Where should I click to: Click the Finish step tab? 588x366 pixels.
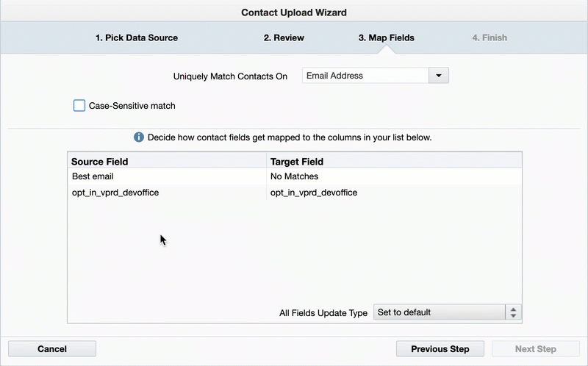tap(490, 37)
